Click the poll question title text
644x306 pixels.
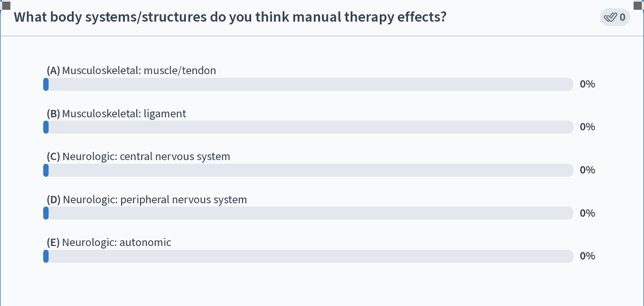(x=230, y=17)
